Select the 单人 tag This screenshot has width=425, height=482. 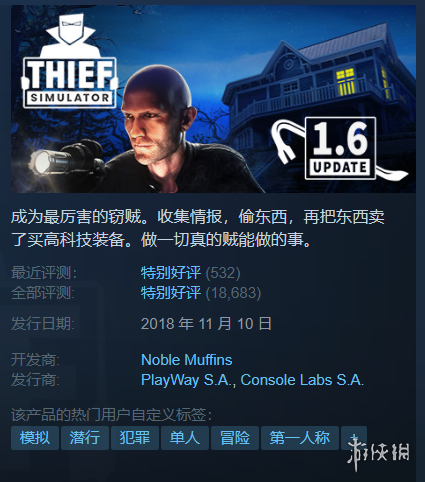(x=185, y=438)
